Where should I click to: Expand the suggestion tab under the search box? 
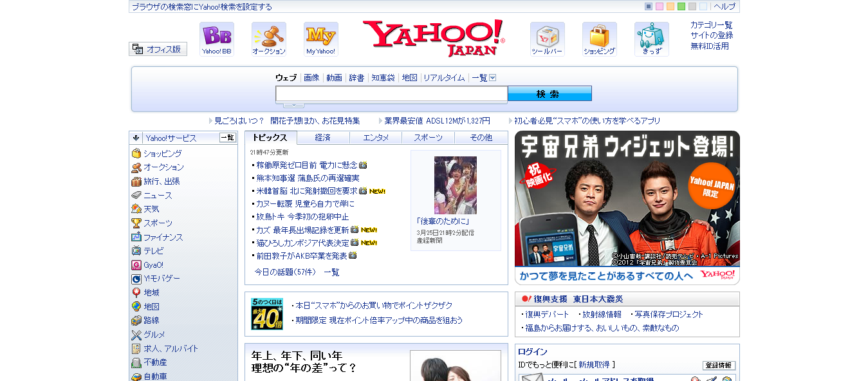(x=293, y=105)
